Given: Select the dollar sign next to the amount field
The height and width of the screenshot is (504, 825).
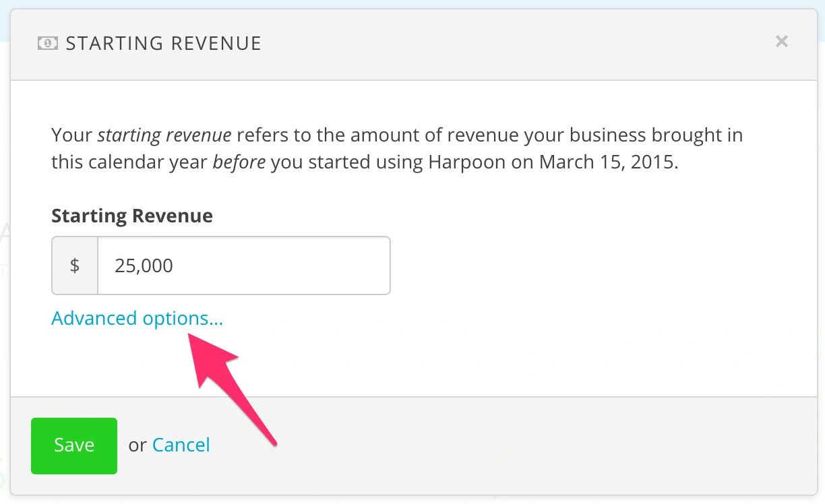Looking at the screenshot, I should tap(74, 265).
